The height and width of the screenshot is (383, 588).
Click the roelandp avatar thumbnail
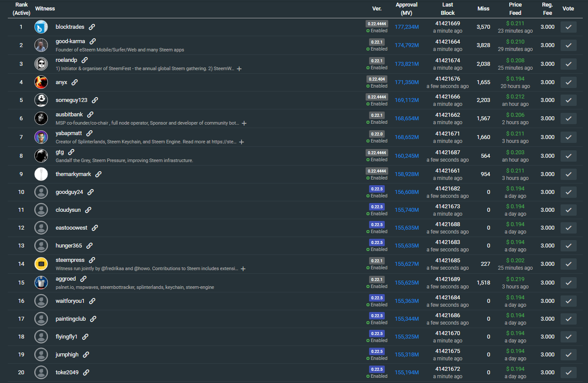point(41,64)
